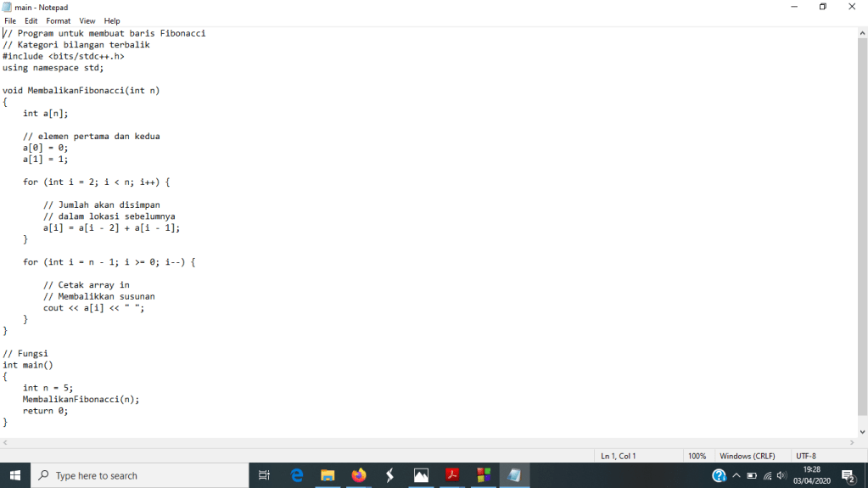Open Adobe Acrobat Reader from taskbar
The height and width of the screenshot is (488, 868).
click(452, 475)
